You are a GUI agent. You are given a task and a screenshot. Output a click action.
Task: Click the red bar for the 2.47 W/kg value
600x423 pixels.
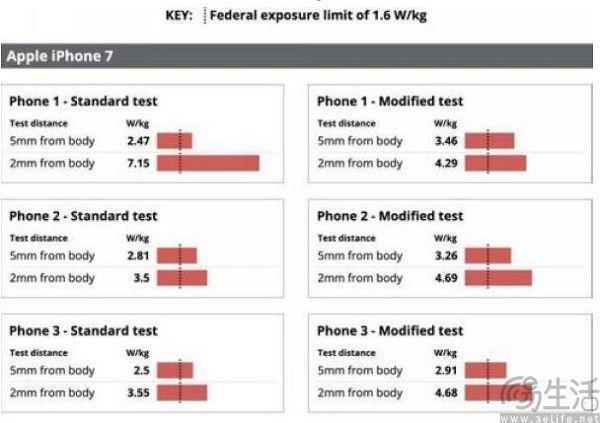(174, 141)
